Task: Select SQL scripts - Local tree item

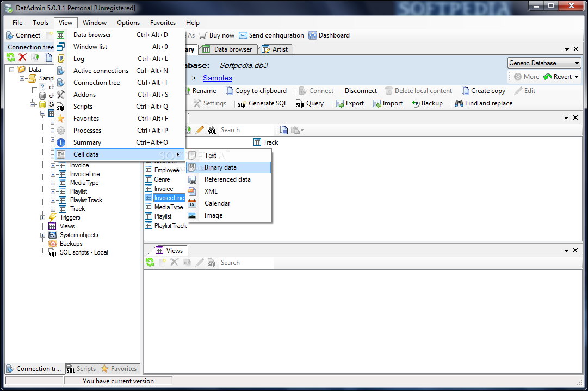Action: 79,253
